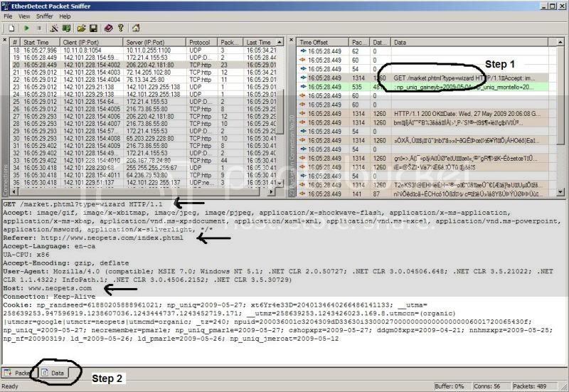Viewport: 569px width, 392px height.
Task: Select connection row 20 to 206.220.42.181:80
Action: pos(142,65)
